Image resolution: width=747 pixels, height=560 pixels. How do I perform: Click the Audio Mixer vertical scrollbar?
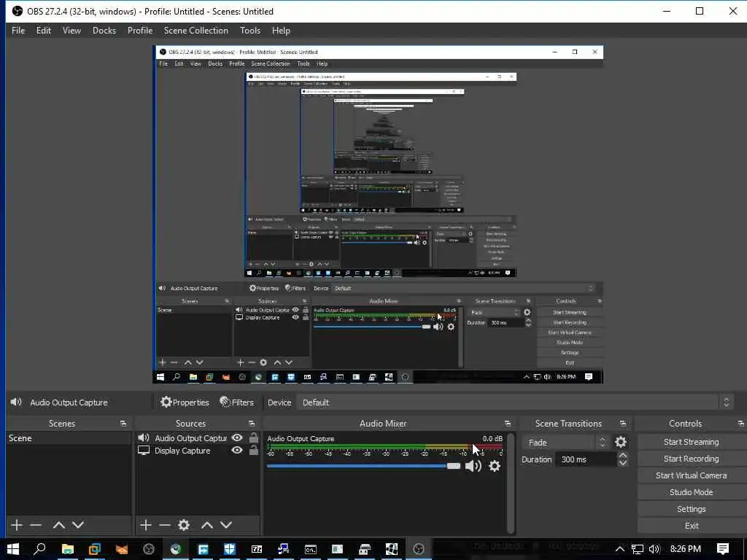(511, 483)
